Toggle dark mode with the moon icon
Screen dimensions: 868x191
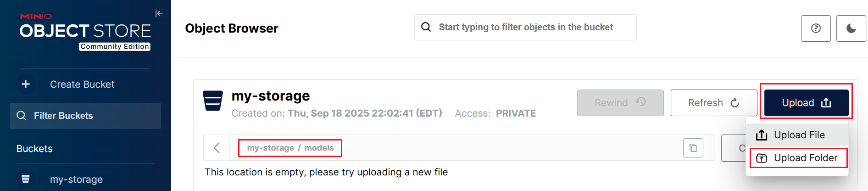851,28
